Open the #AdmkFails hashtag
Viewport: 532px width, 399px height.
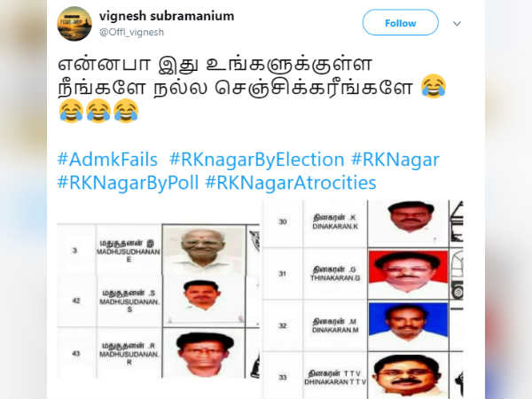pos(107,160)
